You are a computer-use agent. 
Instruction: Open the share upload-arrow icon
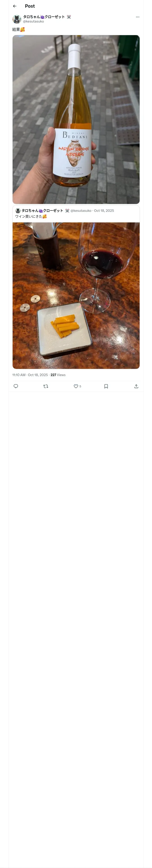136,386
